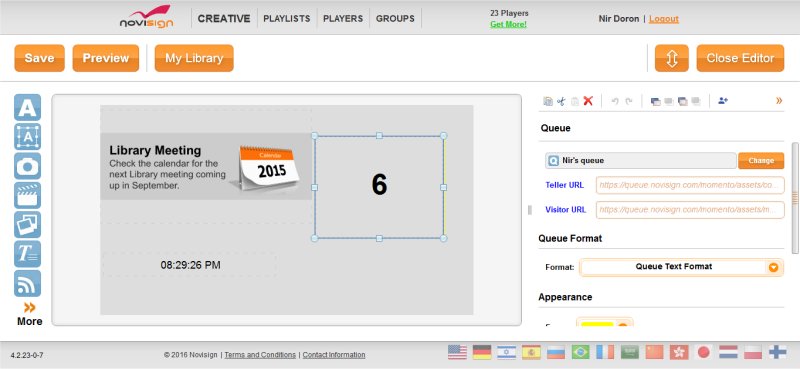This screenshot has height=369, width=800.
Task: Switch language with the Spanish flag
Action: 531,352
